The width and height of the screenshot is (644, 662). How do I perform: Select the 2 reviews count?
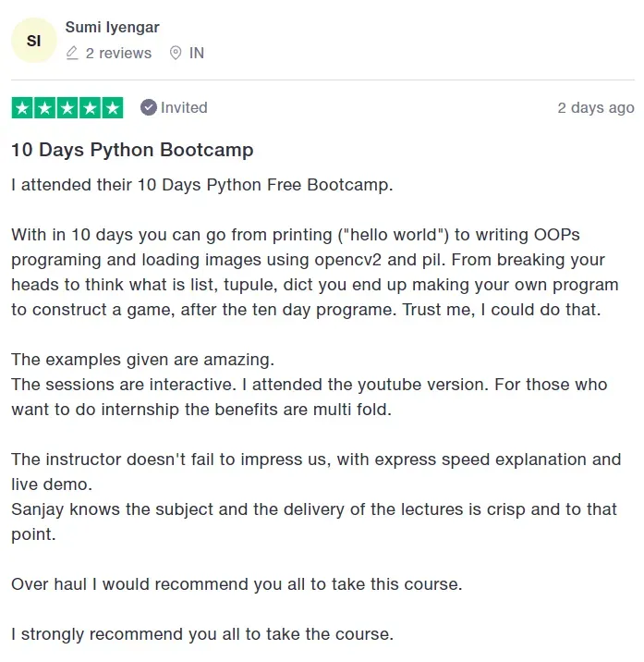118,54
